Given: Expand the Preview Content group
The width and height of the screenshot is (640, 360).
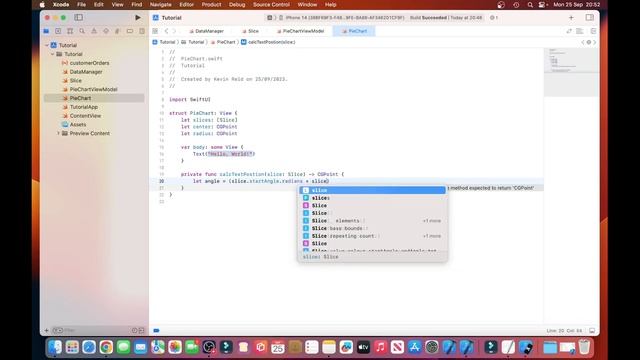Looking at the screenshot, I should click(x=58, y=133).
